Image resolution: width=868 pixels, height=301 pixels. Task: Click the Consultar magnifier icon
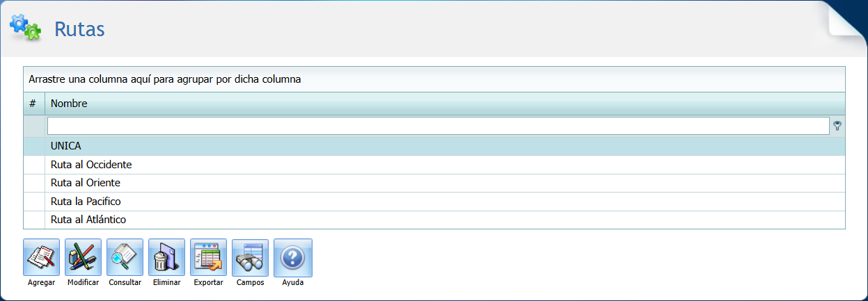[x=125, y=257]
